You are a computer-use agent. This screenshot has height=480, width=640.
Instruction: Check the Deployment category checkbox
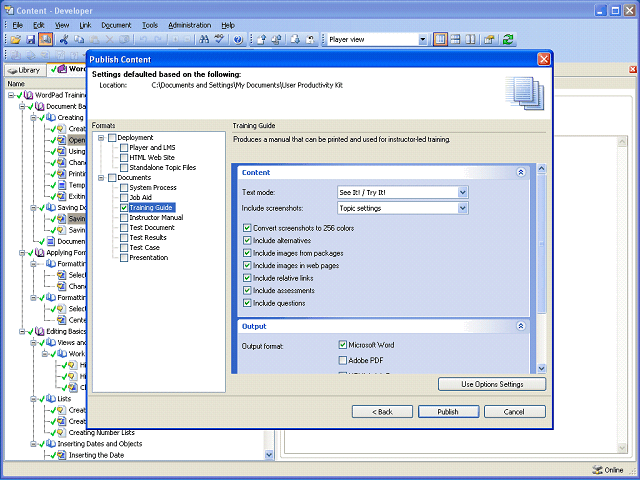coord(112,138)
